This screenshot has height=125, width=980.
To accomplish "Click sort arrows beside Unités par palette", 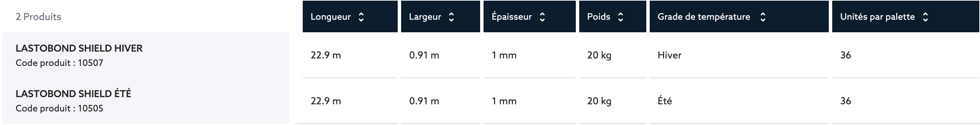I will [925, 17].
